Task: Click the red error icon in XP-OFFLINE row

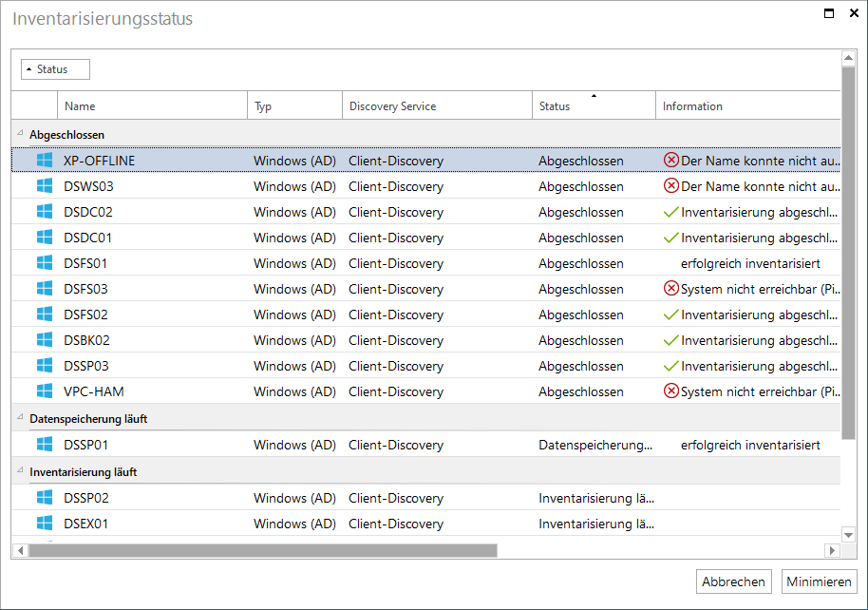Action: coord(670,161)
